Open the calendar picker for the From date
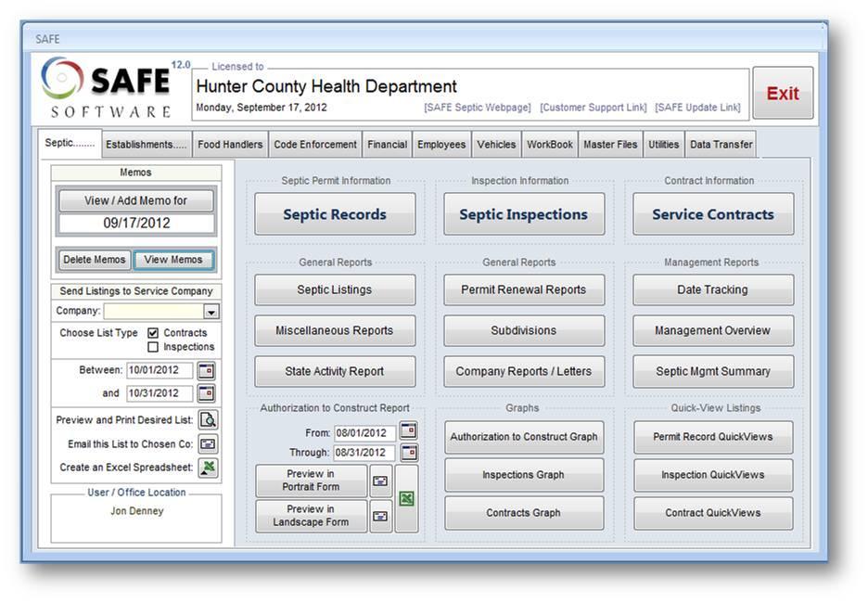The image size is (868, 603). click(x=408, y=431)
